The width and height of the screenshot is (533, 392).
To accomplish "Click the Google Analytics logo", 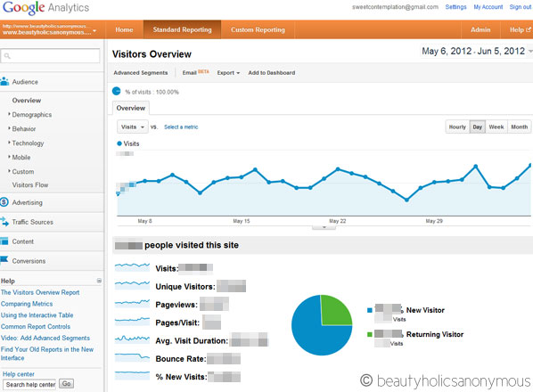I will click(45, 7).
